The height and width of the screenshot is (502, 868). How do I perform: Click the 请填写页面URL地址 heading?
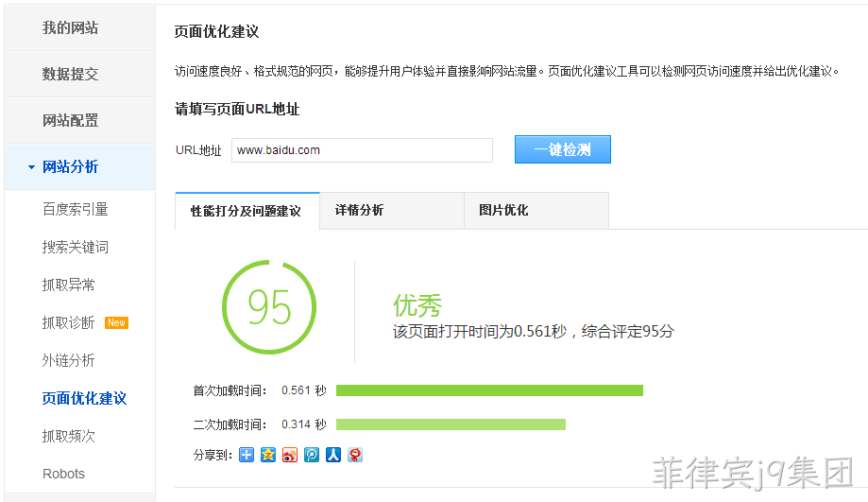click(237, 109)
